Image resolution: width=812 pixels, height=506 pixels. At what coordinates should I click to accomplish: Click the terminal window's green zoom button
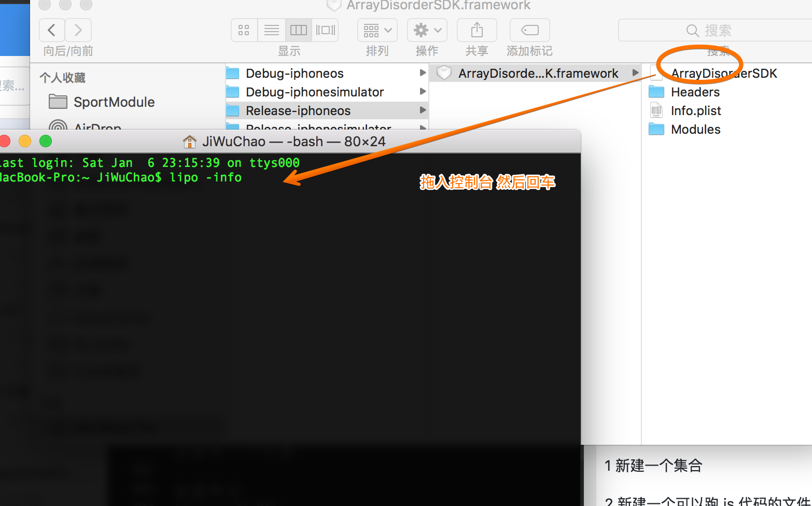coord(46,141)
